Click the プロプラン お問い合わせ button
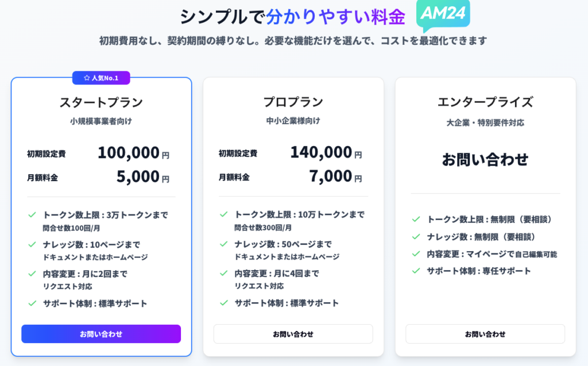This screenshot has height=366, width=588. (293, 334)
